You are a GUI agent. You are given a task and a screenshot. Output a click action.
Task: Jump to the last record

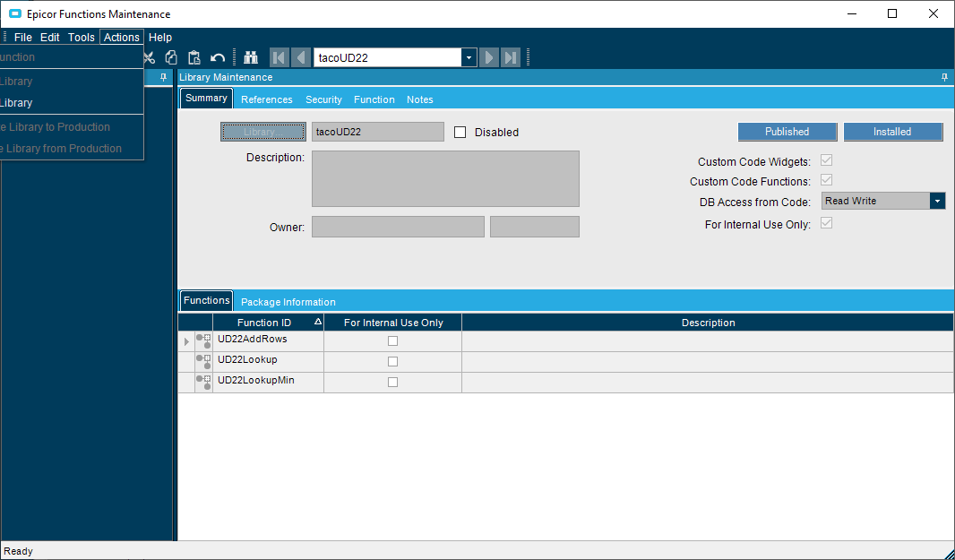(511, 58)
